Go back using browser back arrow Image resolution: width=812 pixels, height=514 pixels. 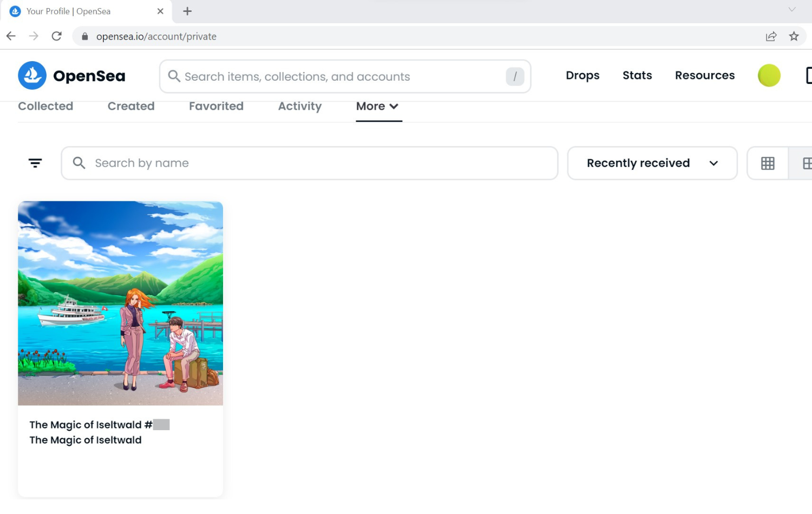click(11, 36)
